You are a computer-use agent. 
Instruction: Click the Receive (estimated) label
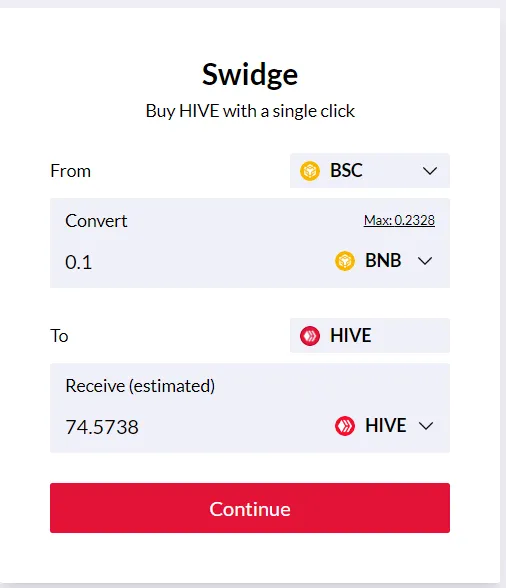coord(140,386)
